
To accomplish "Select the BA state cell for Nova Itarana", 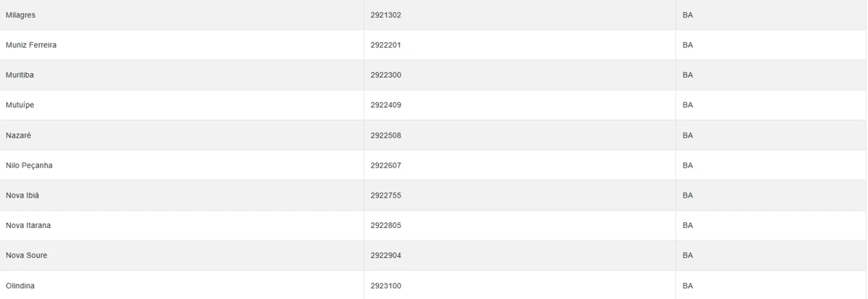I will [x=688, y=225].
